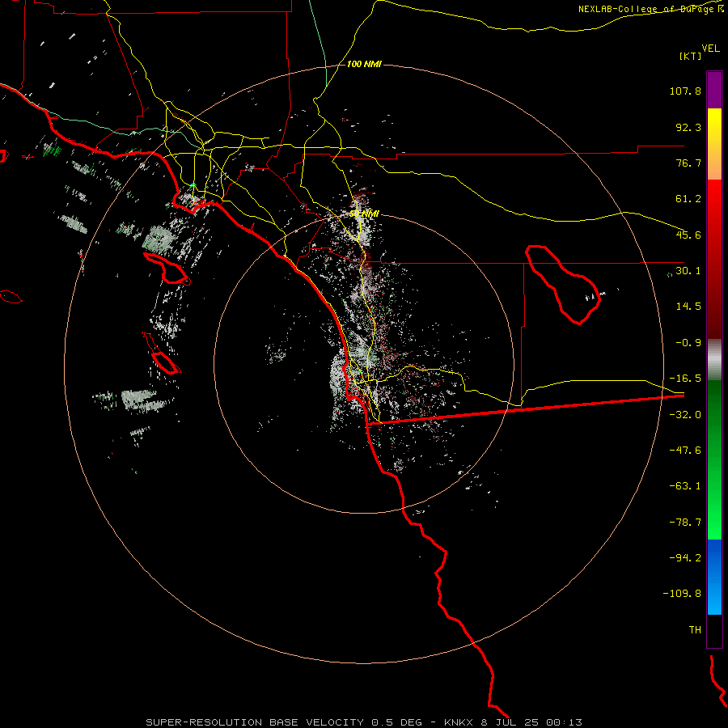Image resolution: width=728 pixels, height=728 pixels.
Task: Select the -78.7 scale value
Action: [685, 523]
